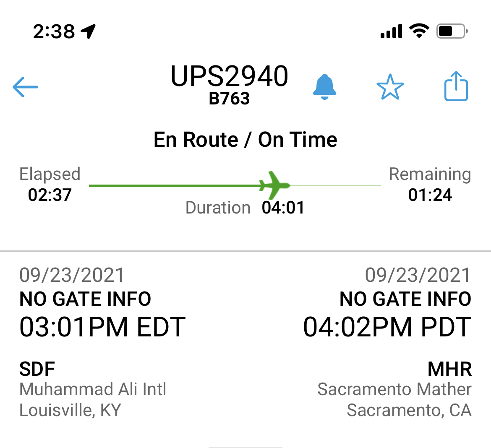
Task: Tap the 03:01PM EDT departure time
Action: (x=102, y=327)
